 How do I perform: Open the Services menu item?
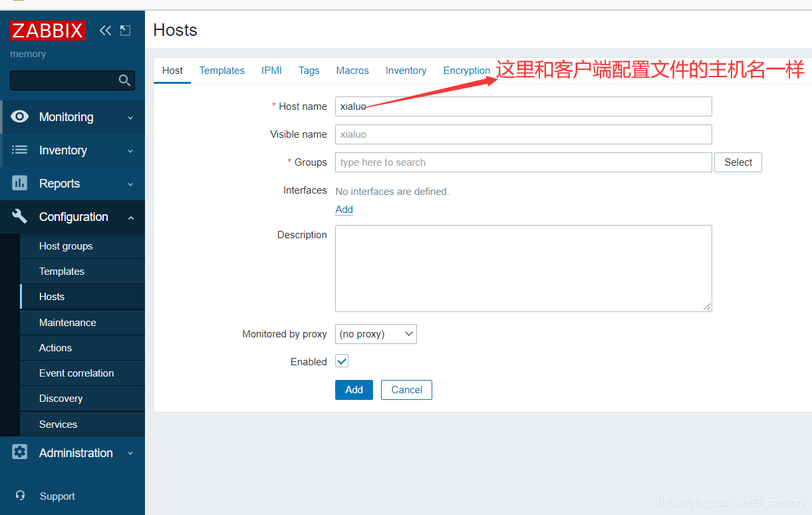point(82,425)
